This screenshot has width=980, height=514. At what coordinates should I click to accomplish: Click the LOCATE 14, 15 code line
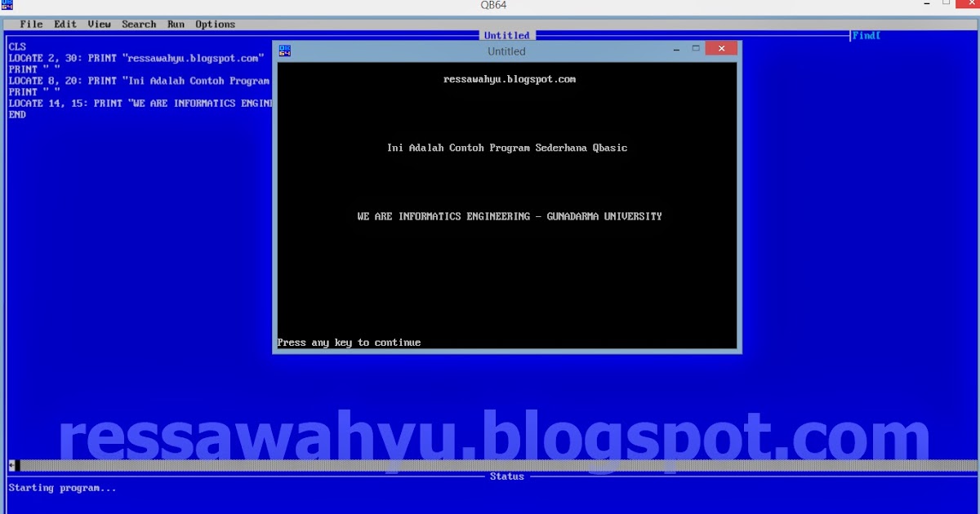[x=140, y=104]
